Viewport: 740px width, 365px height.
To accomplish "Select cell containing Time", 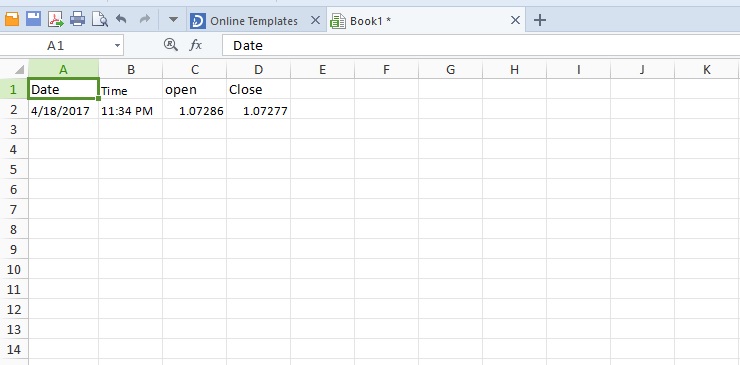I will pyautogui.click(x=131, y=89).
